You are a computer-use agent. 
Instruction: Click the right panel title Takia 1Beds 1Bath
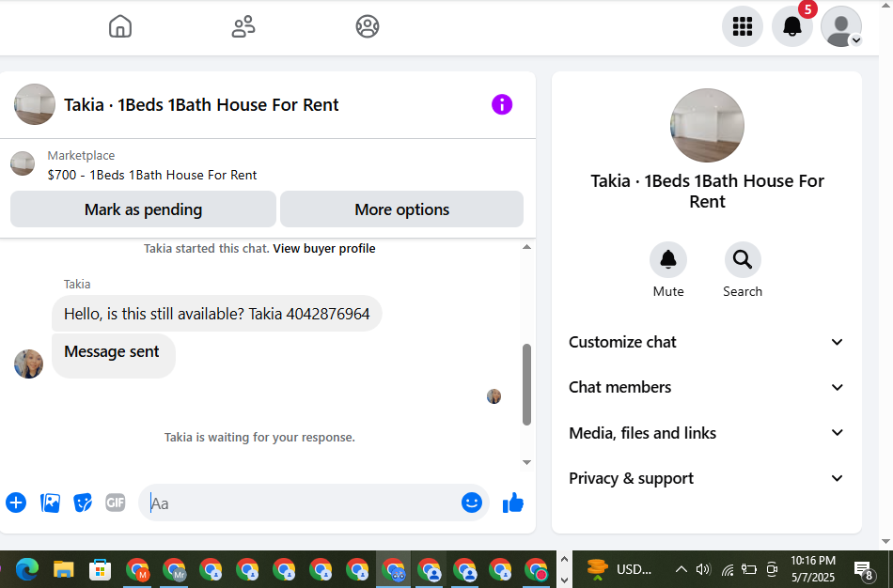[707, 192]
